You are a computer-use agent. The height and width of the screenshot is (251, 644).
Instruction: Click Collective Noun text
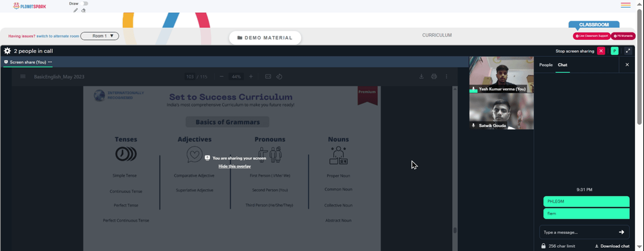click(339, 205)
